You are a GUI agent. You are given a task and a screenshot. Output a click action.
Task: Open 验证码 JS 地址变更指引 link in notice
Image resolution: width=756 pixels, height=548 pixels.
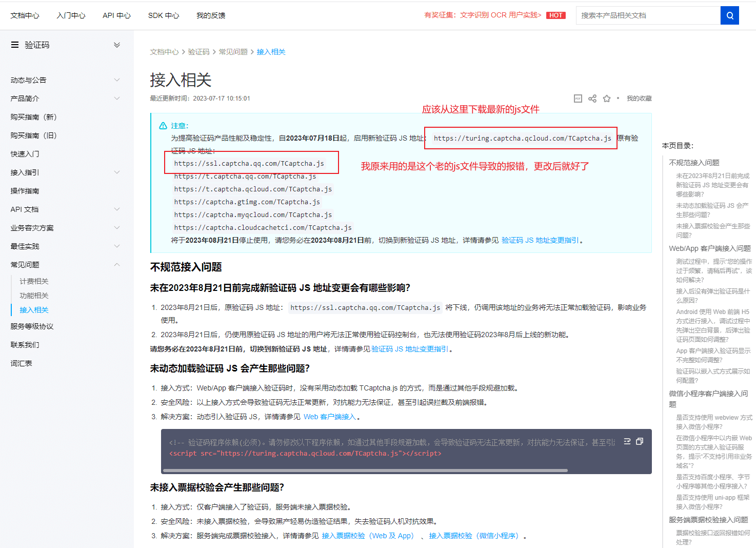540,240
